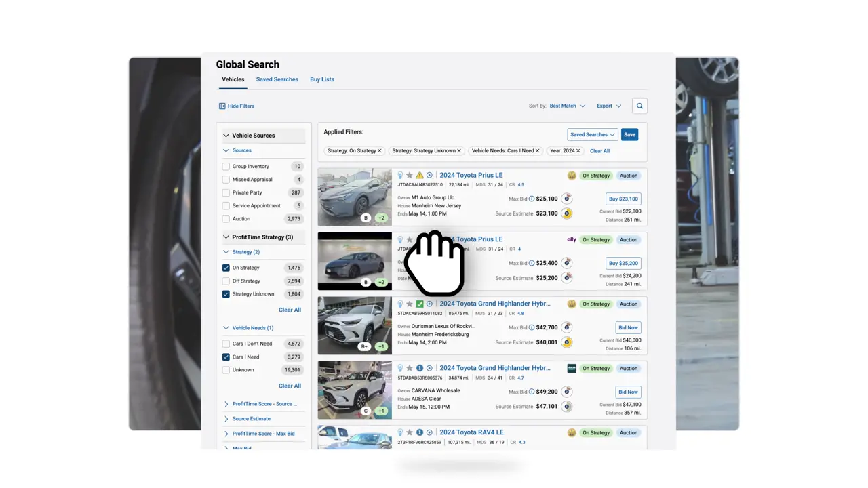Remove the Strategy Unknown filter chip
This screenshot has height=488, width=868.
click(459, 151)
